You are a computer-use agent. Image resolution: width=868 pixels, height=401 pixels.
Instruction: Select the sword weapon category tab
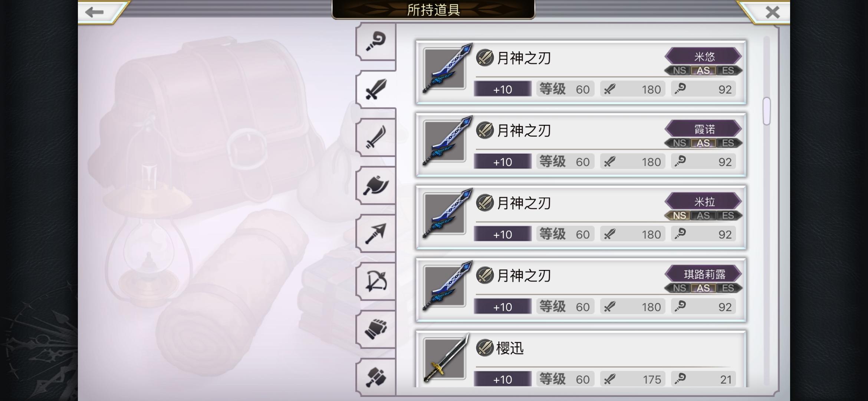tap(376, 89)
